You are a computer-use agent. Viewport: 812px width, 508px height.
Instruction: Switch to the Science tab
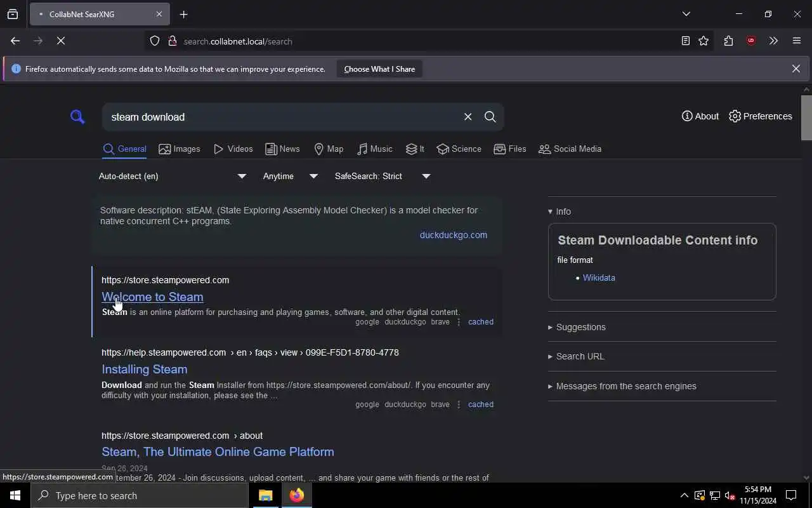coord(459,149)
